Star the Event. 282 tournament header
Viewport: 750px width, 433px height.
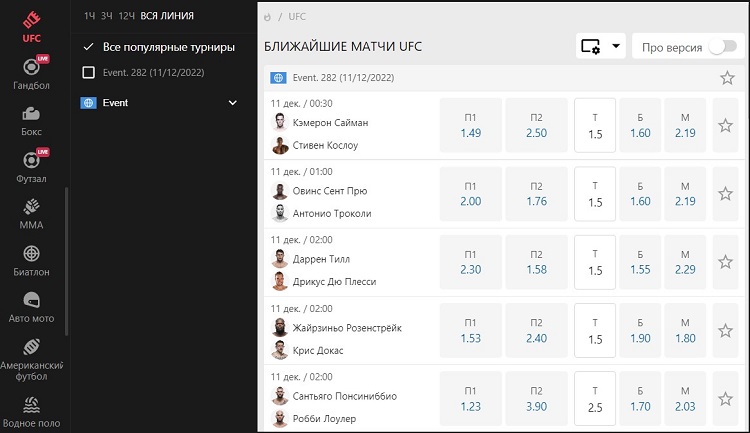[x=727, y=78]
